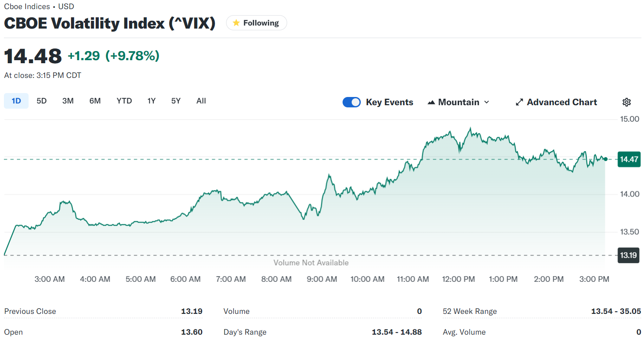Click the 'At close: 3:15 PM CDT' text
644x339 pixels.
click(42, 75)
